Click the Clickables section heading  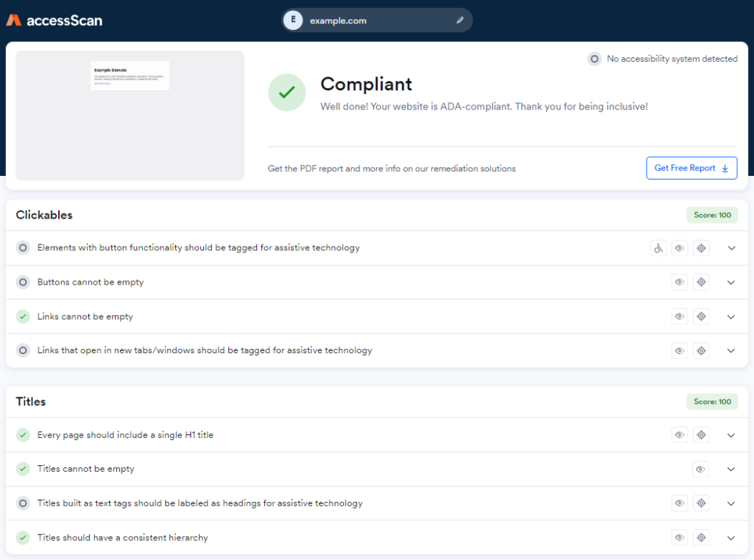pyautogui.click(x=44, y=215)
